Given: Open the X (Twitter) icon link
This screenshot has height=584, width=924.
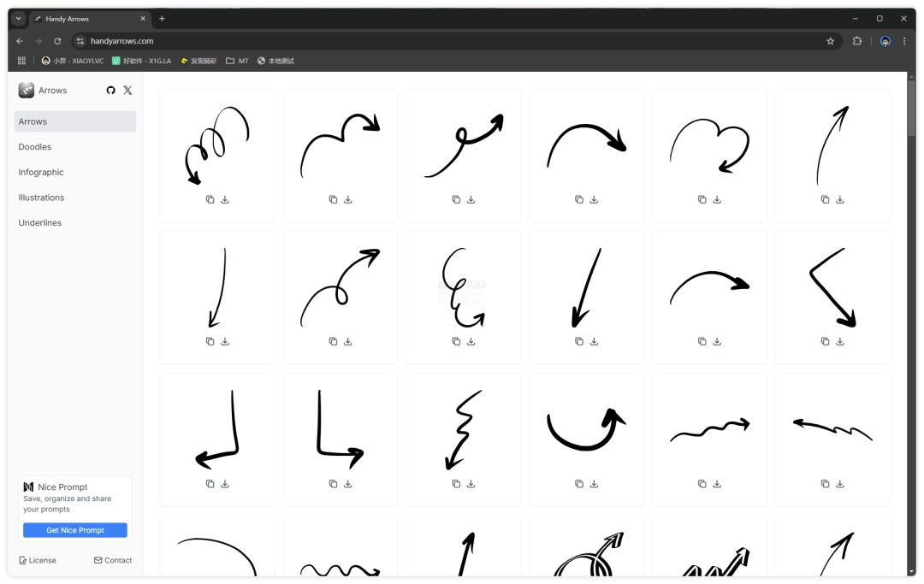Looking at the screenshot, I should [127, 90].
